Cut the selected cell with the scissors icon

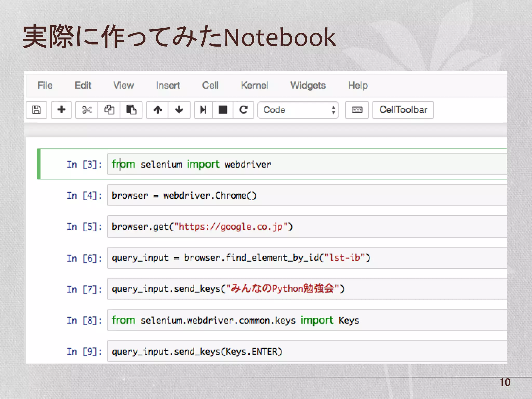(x=87, y=110)
